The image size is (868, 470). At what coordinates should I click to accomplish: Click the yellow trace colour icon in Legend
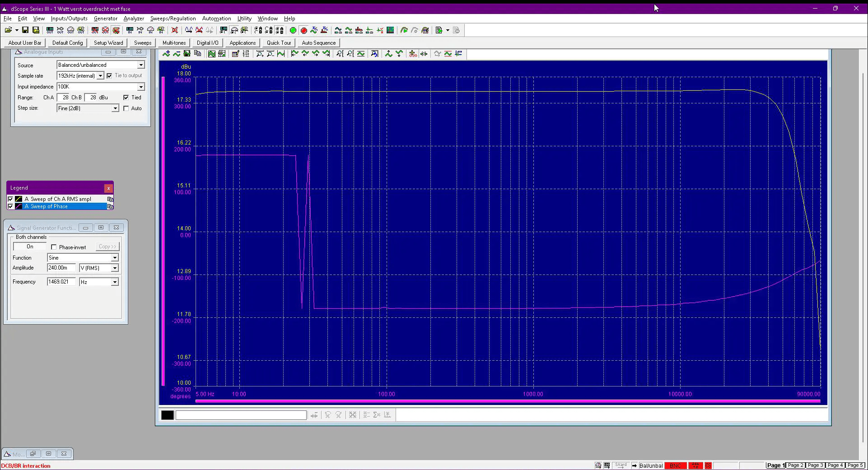pyautogui.click(x=19, y=199)
